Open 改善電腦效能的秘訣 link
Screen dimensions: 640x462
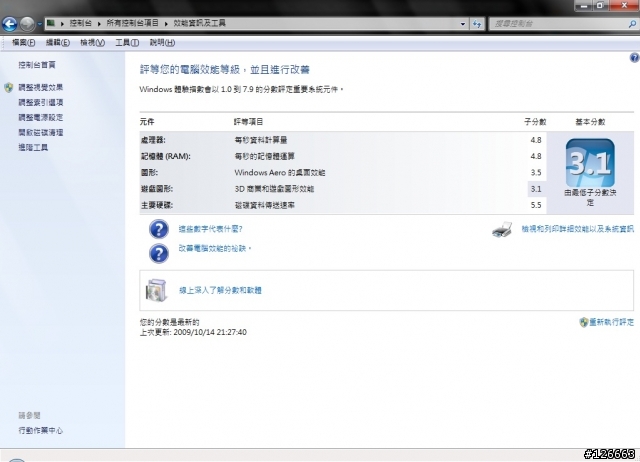[215, 249]
